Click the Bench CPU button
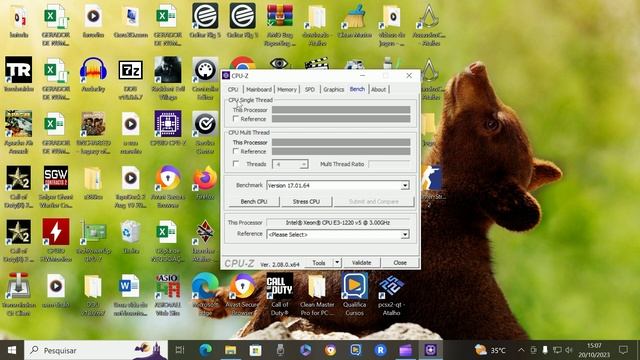The image size is (640, 360). coord(254,202)
